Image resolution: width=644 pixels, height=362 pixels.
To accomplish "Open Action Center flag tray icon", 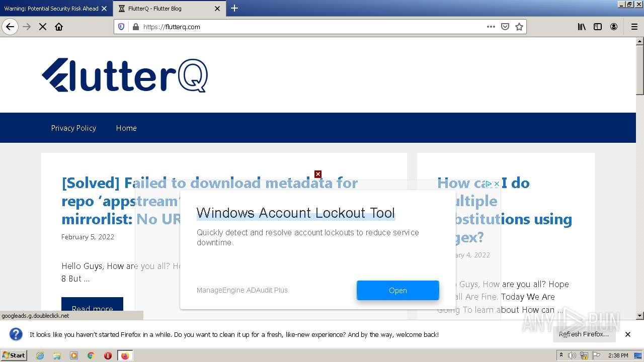I will (x=596, y=355).
